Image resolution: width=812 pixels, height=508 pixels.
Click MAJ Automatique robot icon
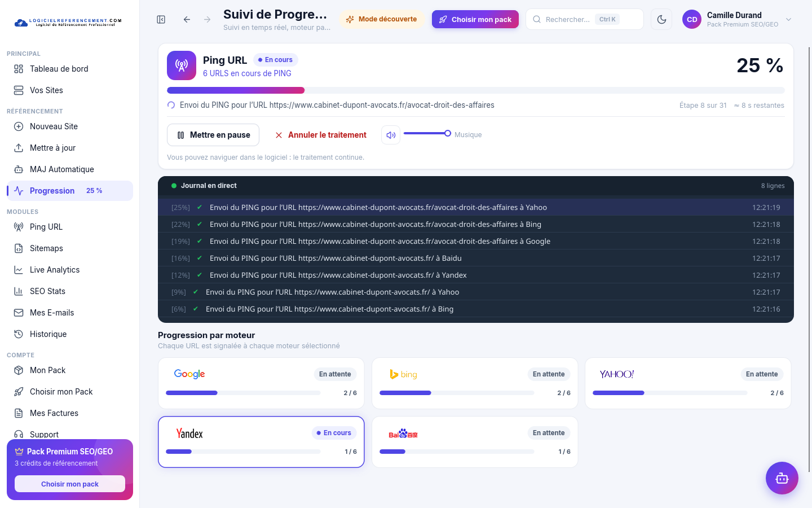tap(19, 169)
